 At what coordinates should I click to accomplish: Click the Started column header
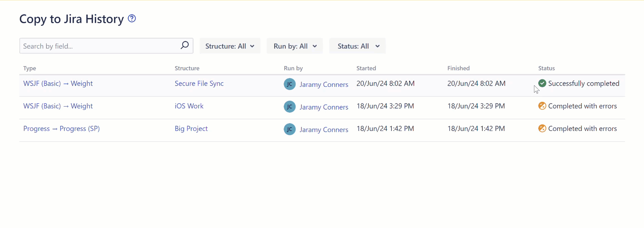[x=366, y=68]
